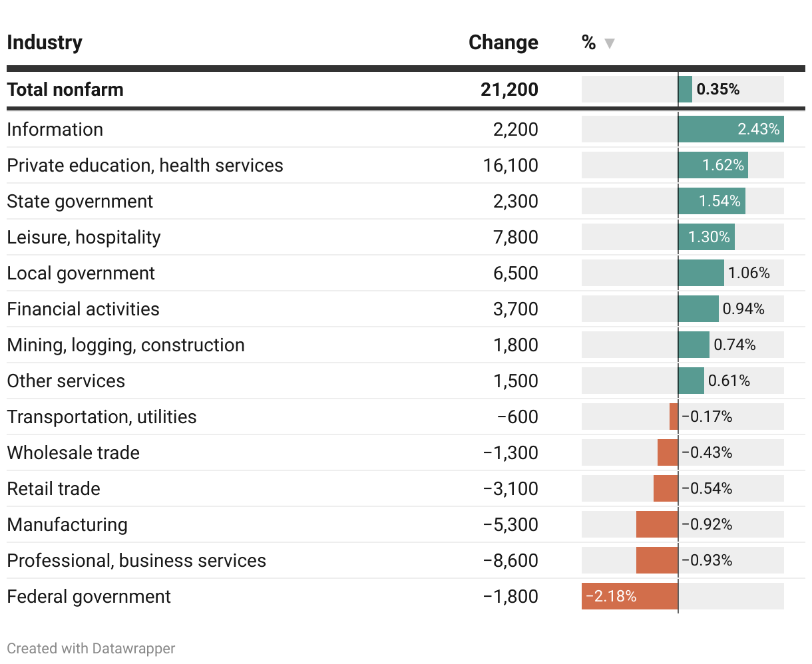Click the Federal government -2.18% red bar
Viewport: 812px width, 664px height.
coord(630,596)
